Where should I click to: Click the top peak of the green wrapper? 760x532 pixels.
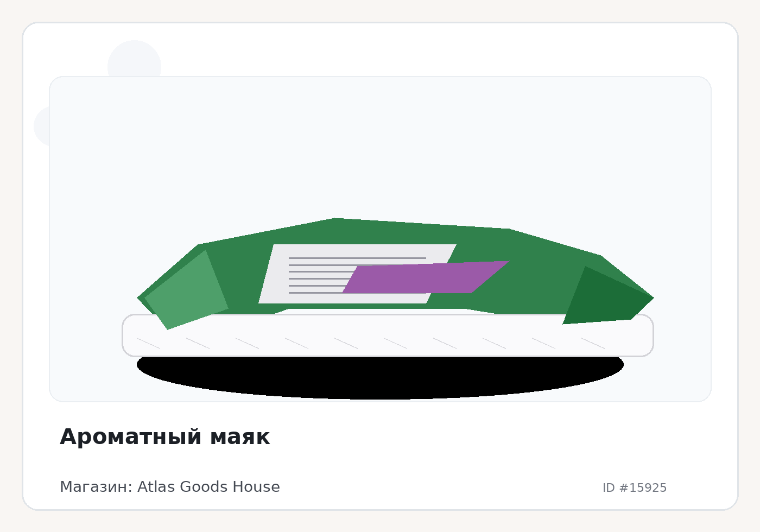[x=335, y=221]
